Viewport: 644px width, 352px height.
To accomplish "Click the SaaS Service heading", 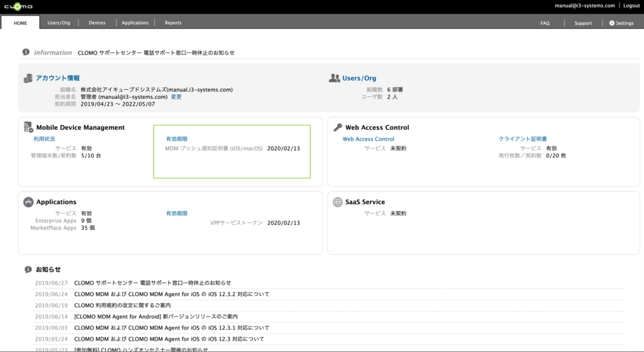I will tap(365, 202).
